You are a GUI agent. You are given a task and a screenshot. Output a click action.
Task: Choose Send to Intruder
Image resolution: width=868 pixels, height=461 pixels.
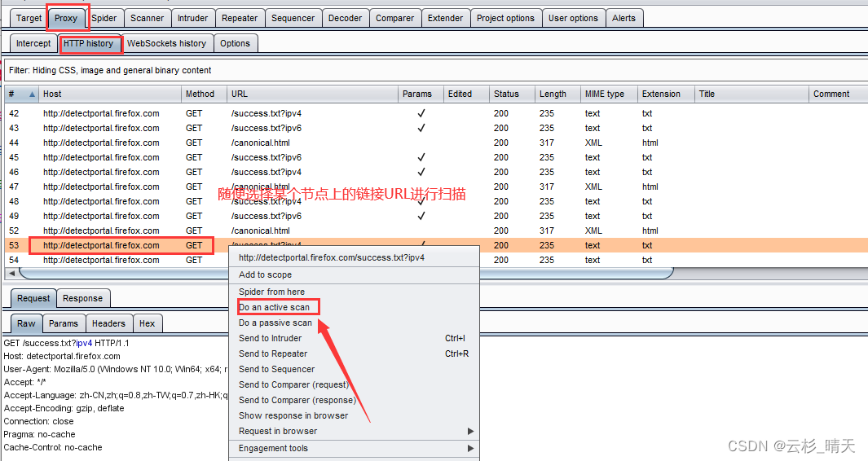(x=355, y=338)
